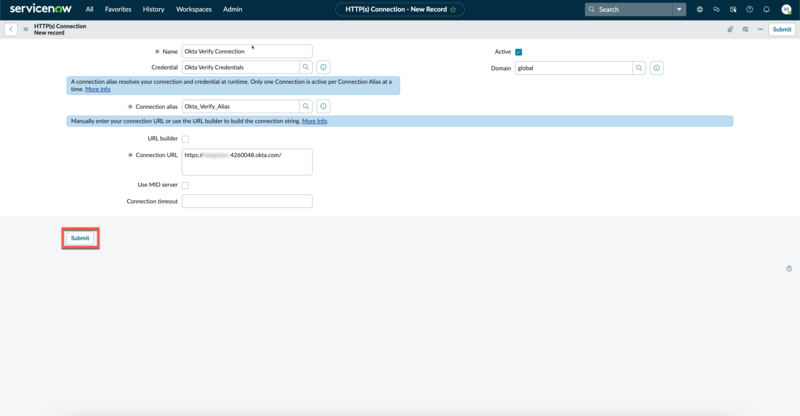Preview the Connection alias record info icon
This screenshot has width=800, height=416.
click(x=323, y=106)
